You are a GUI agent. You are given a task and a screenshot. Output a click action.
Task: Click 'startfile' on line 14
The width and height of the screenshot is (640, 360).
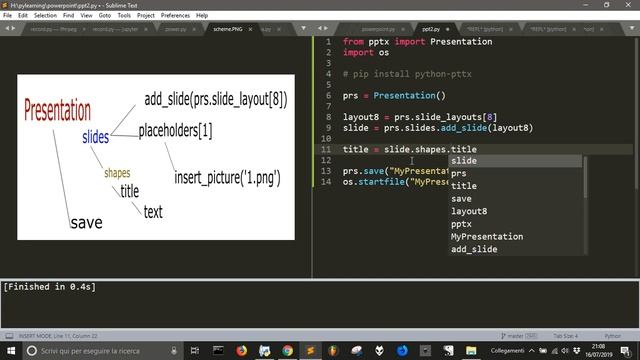[381, 182]
